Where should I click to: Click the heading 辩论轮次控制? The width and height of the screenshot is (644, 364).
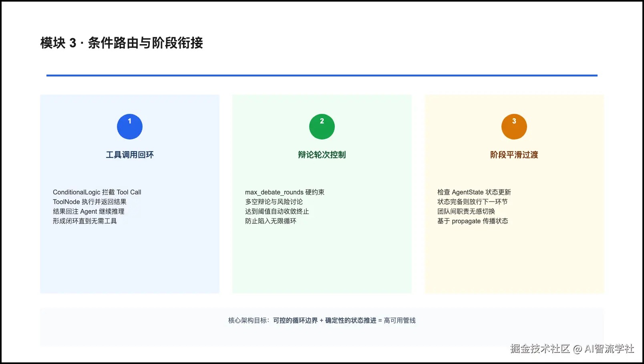coord(322,155)
